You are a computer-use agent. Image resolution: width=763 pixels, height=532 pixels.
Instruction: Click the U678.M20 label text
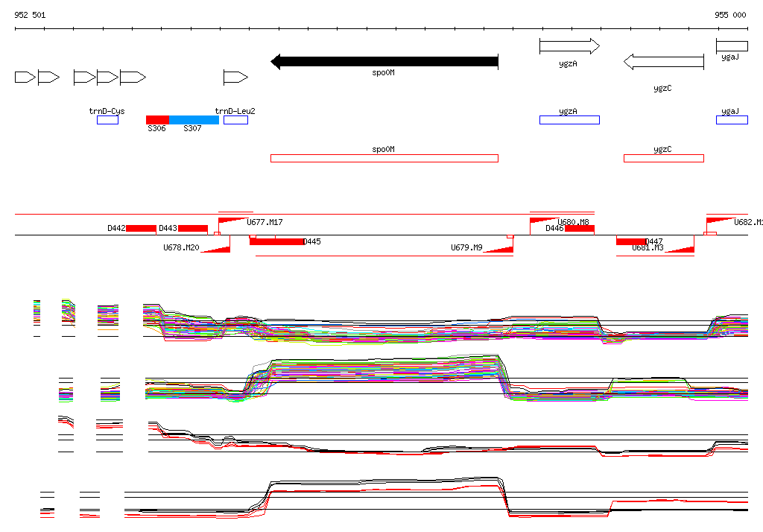[x=181, y=248]
